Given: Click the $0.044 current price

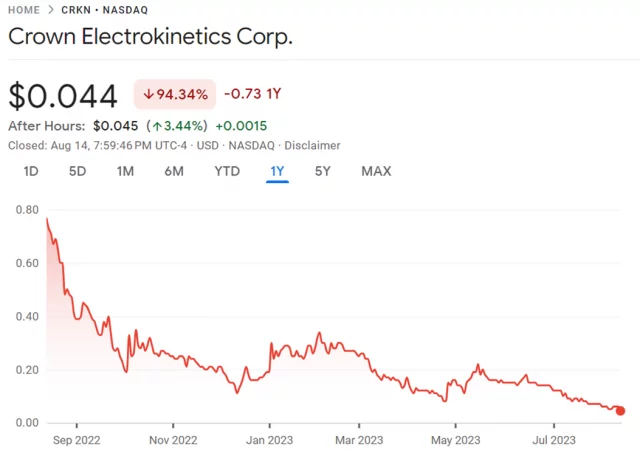Looking at the screenshot, I should point(63,95).
